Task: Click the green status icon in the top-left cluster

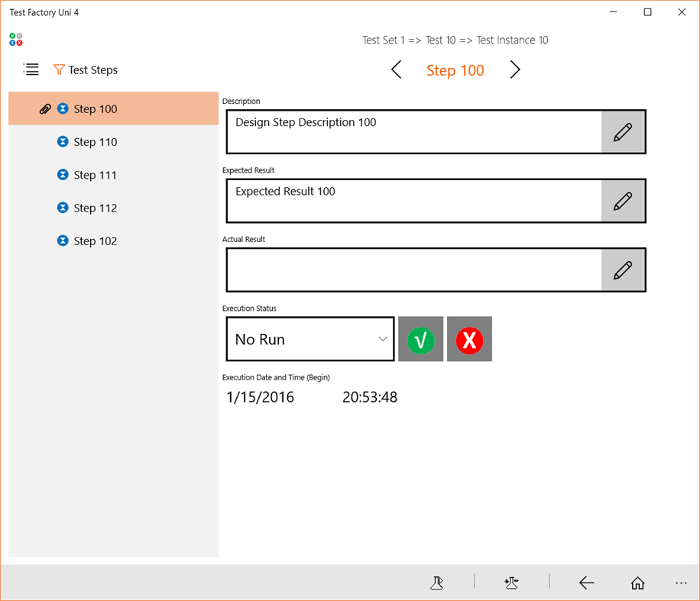Action: pos(11,34)
